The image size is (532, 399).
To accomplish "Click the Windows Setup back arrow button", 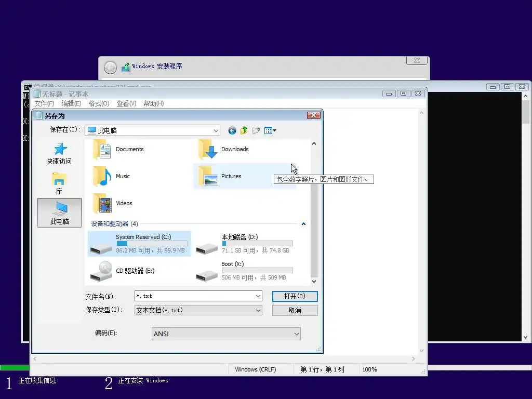I will click(110, 68).
